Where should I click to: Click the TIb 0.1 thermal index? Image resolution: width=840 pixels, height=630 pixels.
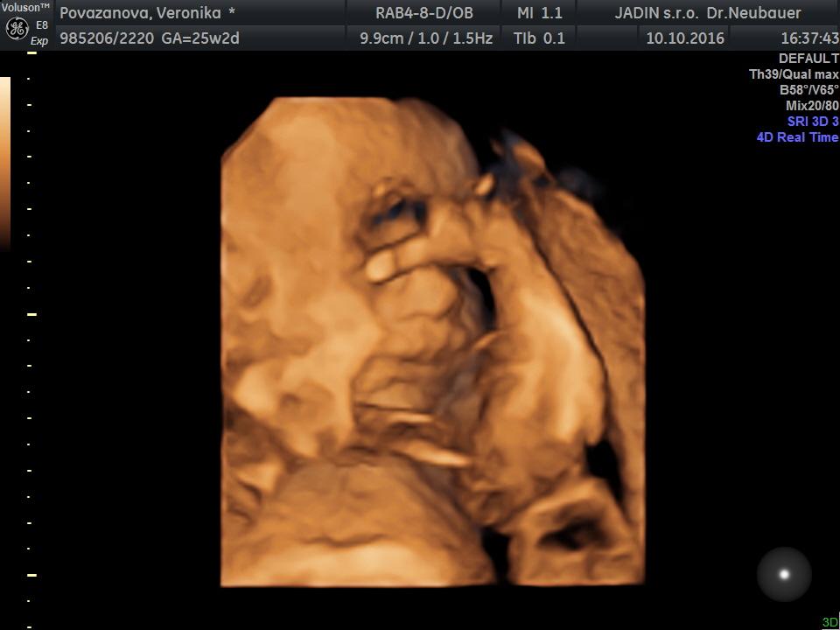pos(539,38)
